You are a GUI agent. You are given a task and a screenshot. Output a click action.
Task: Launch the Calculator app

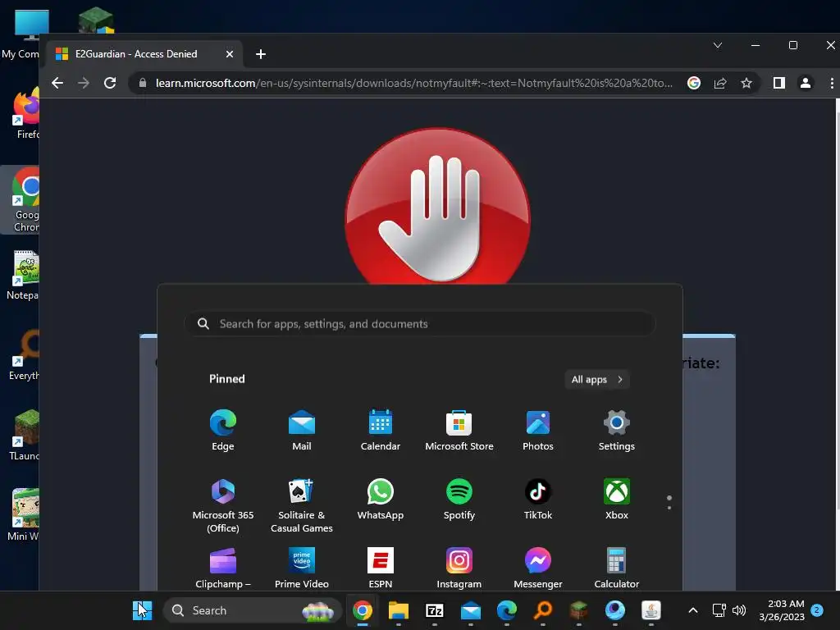click(x=617, y=568)
